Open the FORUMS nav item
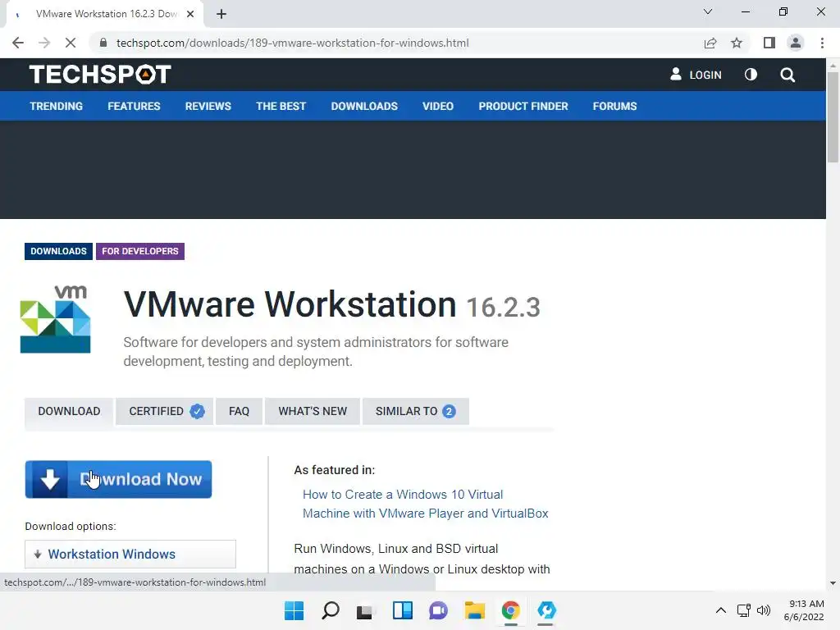The width and height of the screenshot is (840, 630). click(x=614, y=106)
